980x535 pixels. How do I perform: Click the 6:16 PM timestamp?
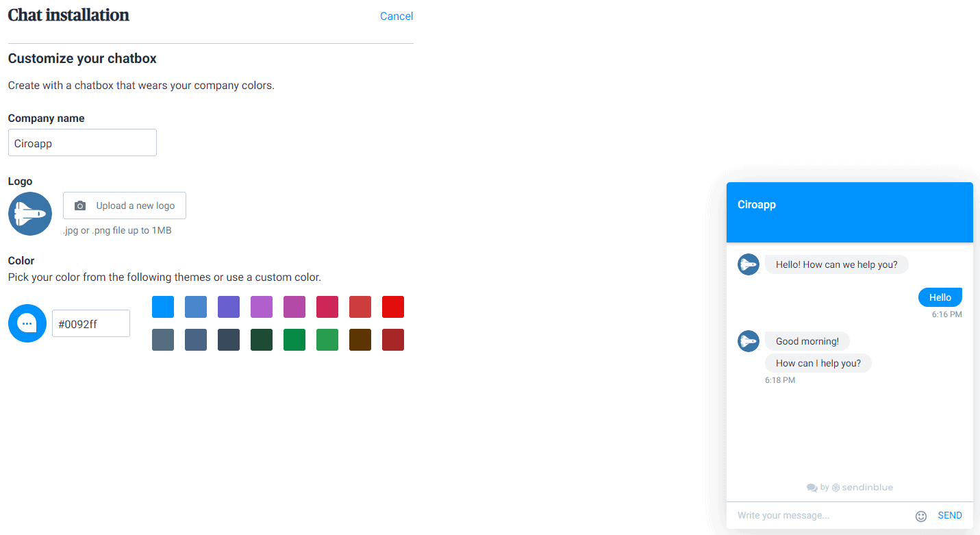pyautogui.click(x=947, y=314)
